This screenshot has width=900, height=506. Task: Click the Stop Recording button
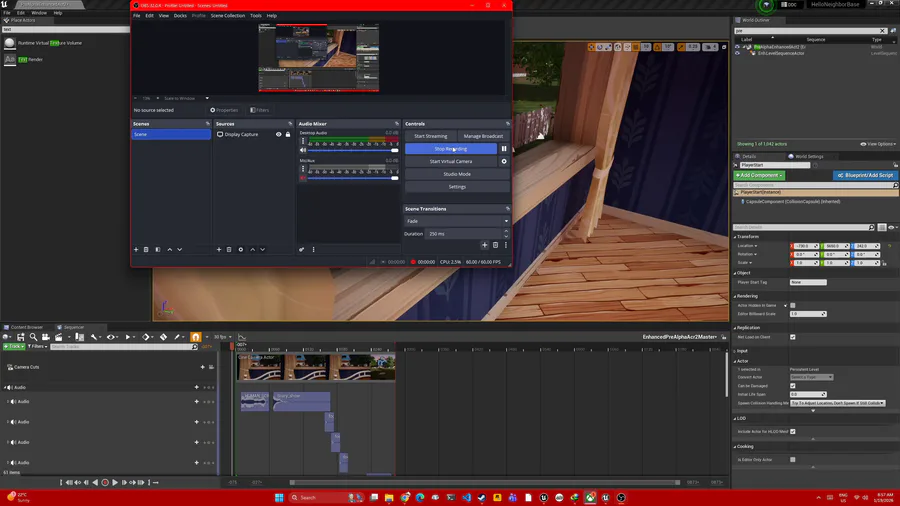point(450,149)
